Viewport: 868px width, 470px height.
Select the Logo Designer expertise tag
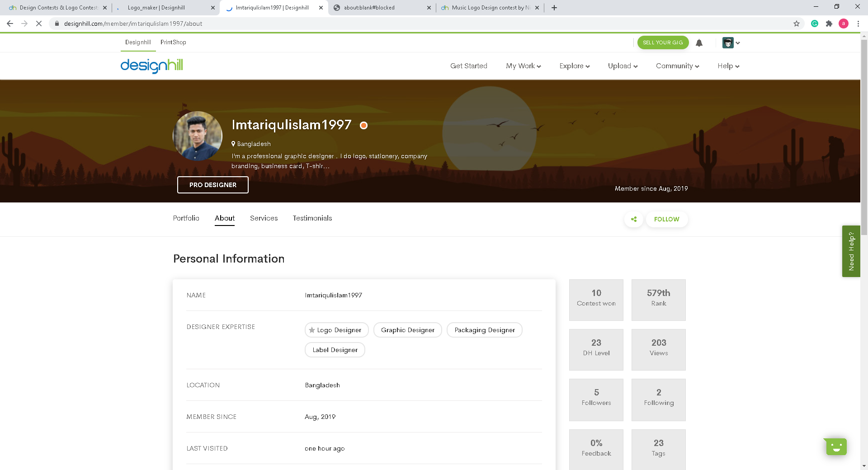(x=336, y=330)
